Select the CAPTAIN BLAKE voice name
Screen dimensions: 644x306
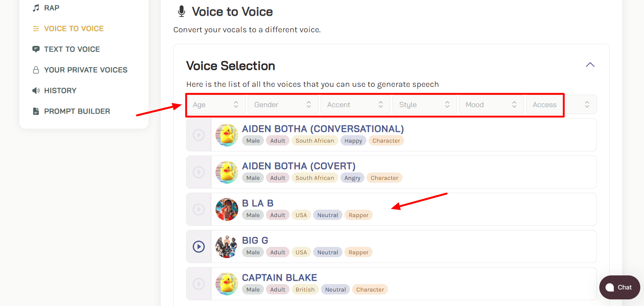[x=279, y=277]
